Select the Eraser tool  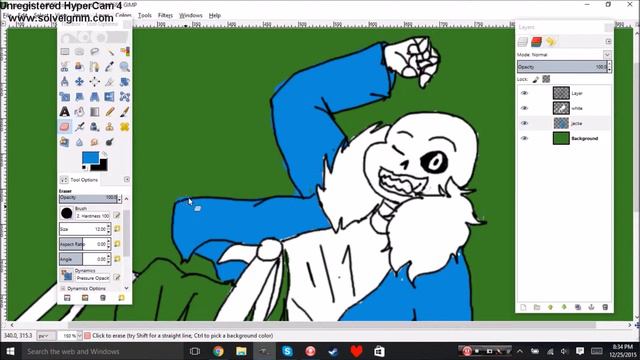click(x=64, y=127)
